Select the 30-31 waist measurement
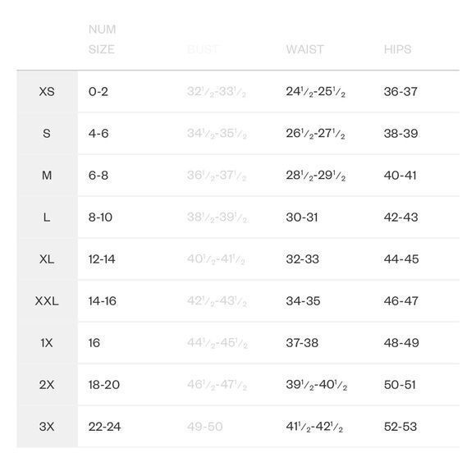The height and width of the screenshot is (476, 476). 302,217
